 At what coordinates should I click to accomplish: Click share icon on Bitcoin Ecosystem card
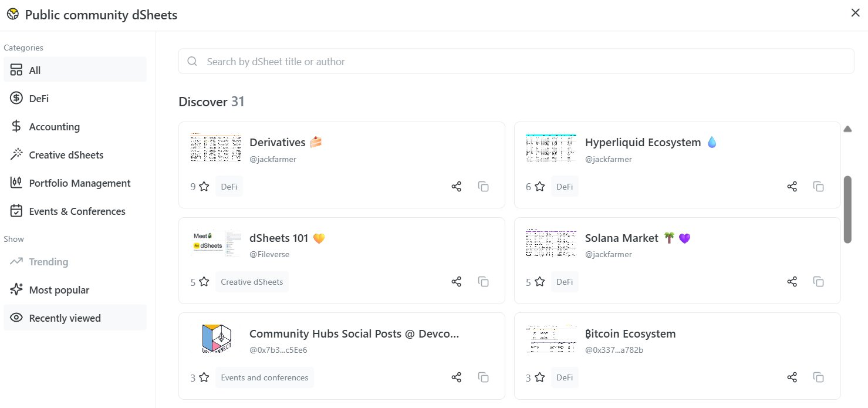pos(792,377)
